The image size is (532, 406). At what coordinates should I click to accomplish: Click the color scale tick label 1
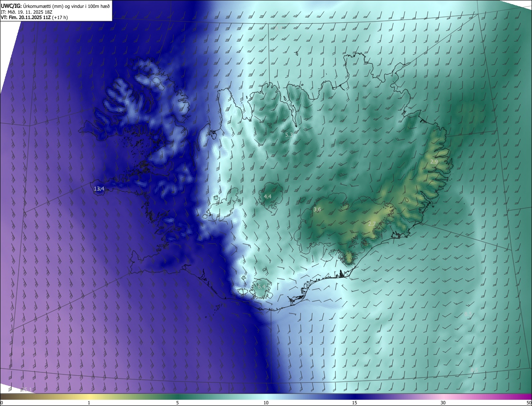tap(89, 403)
